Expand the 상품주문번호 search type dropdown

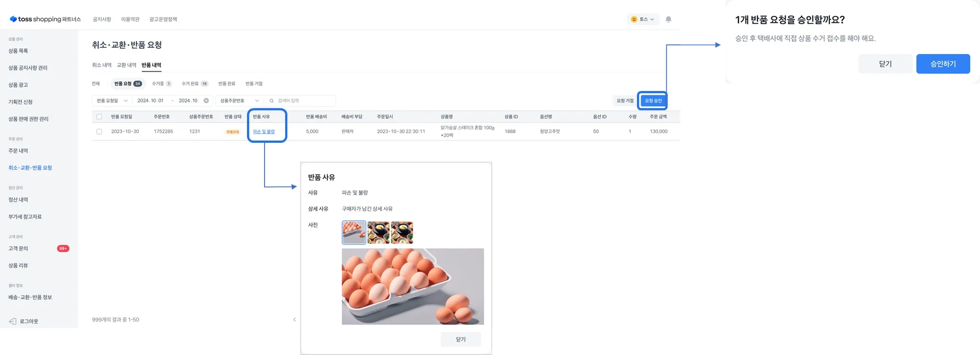click(x=239, y=101)
